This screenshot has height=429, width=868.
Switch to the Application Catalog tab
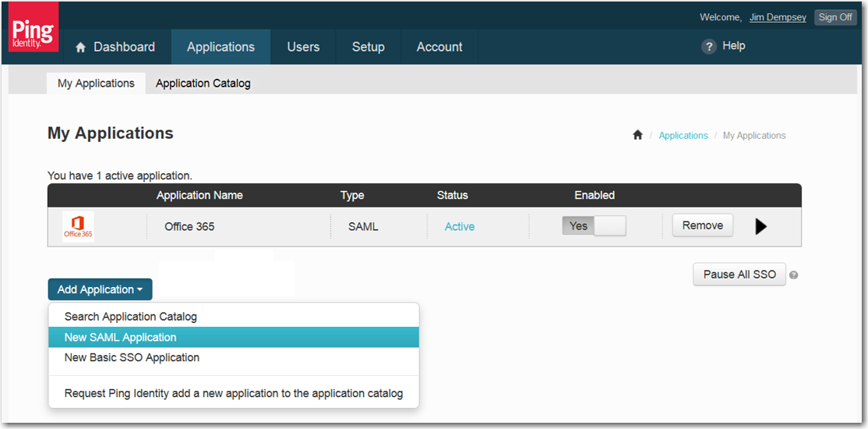[x=203, y=83]
